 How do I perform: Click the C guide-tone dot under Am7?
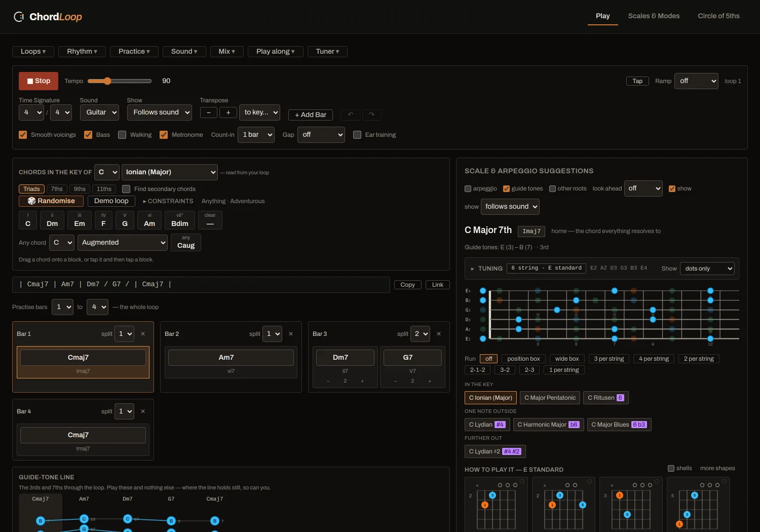coord(84,519)
